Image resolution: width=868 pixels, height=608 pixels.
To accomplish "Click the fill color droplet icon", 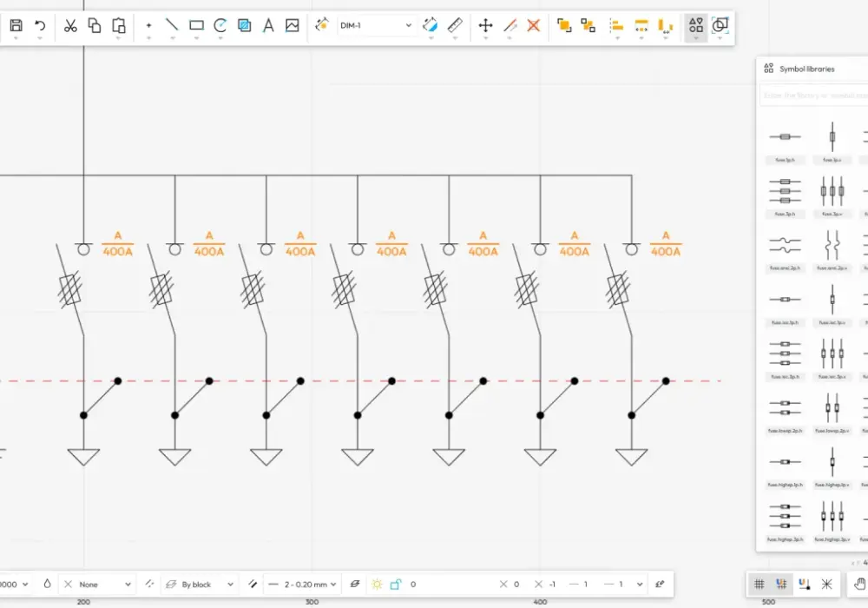I will [47, 584].
